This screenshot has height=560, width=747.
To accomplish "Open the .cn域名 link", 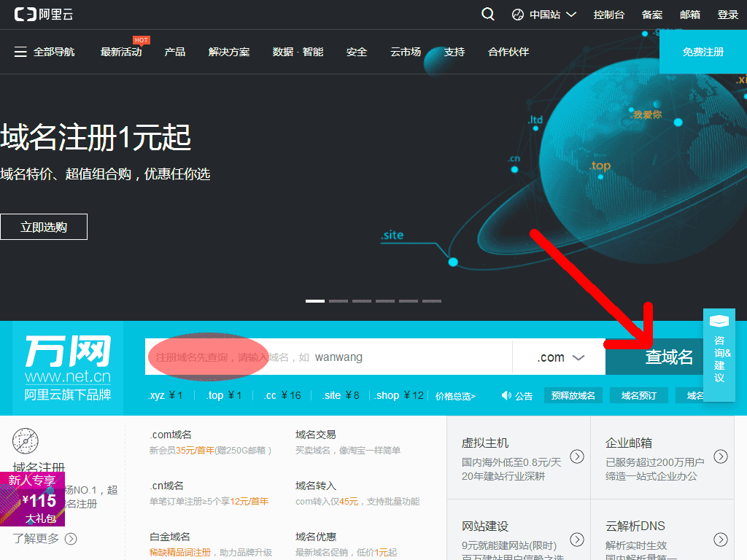I will [x=166, y=486].
